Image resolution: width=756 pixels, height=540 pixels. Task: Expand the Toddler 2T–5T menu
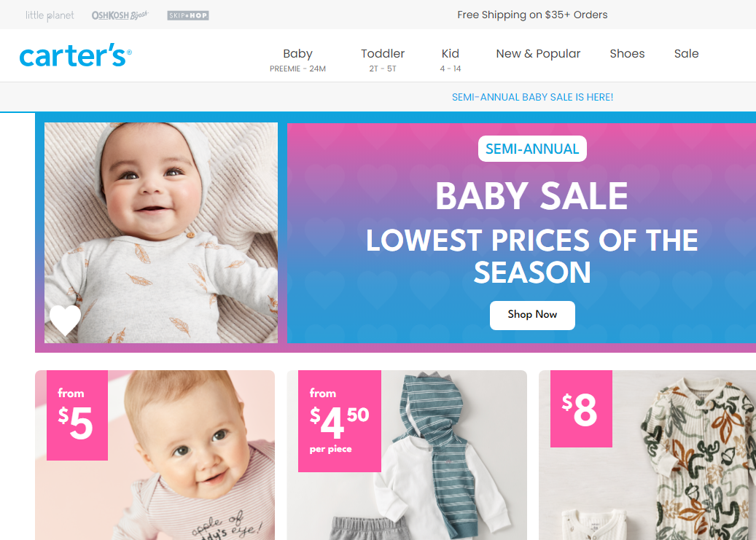click(x=383, y=60)
